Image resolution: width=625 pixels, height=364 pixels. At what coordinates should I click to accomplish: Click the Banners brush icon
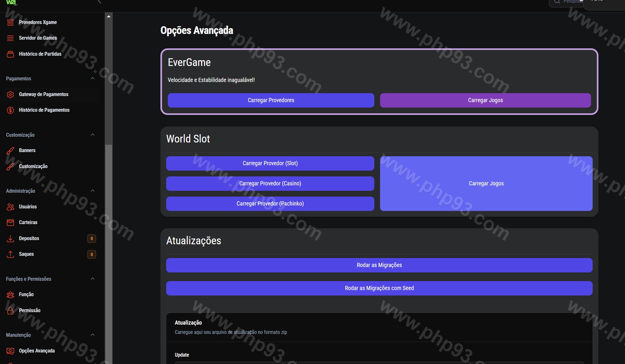tap(10, 150)
